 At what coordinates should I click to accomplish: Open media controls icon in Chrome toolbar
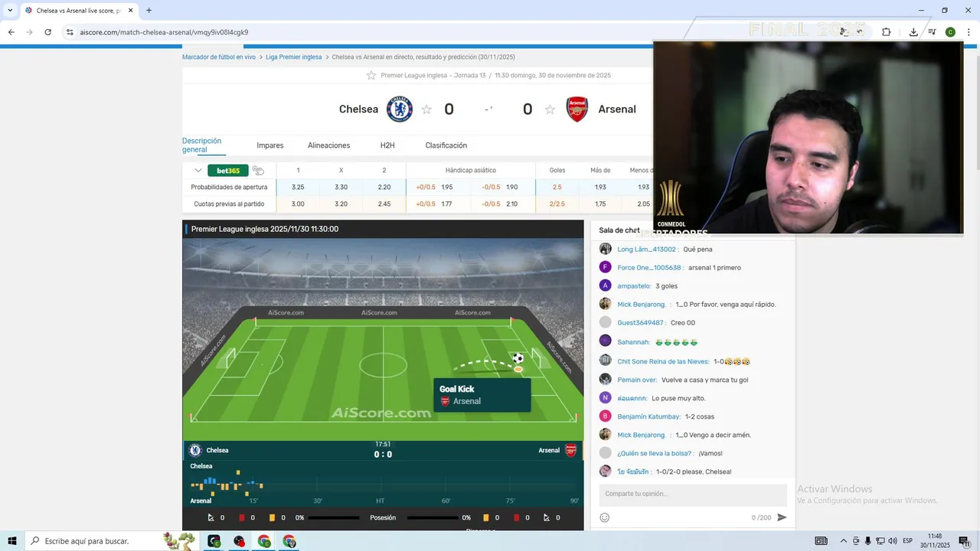point(932,32)
